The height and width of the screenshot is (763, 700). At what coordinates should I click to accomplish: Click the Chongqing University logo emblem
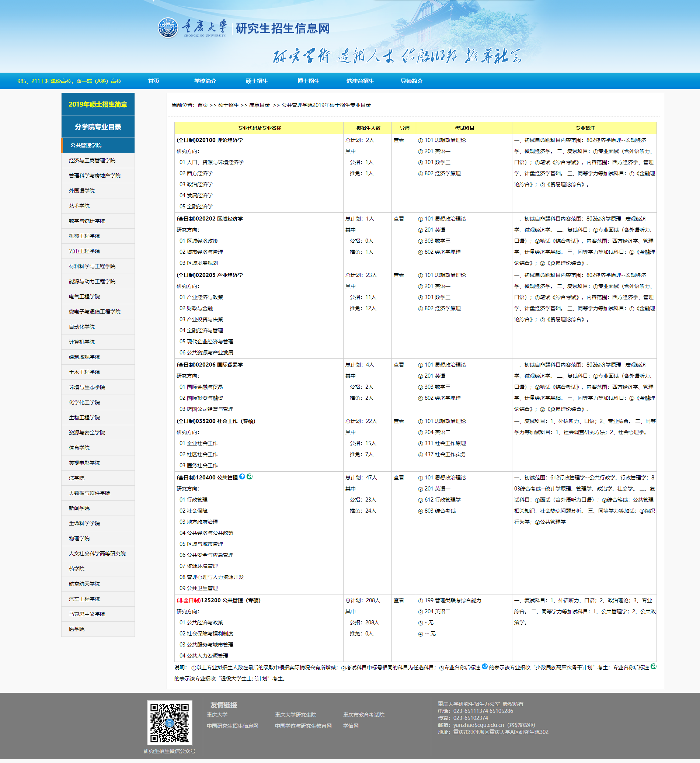tap(167, 28)
